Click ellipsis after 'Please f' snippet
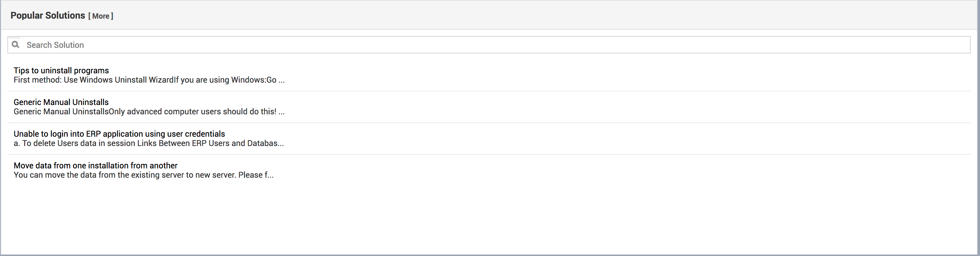Screen dimensions: 980x256 pyautogui.click(x=270, y=176)
